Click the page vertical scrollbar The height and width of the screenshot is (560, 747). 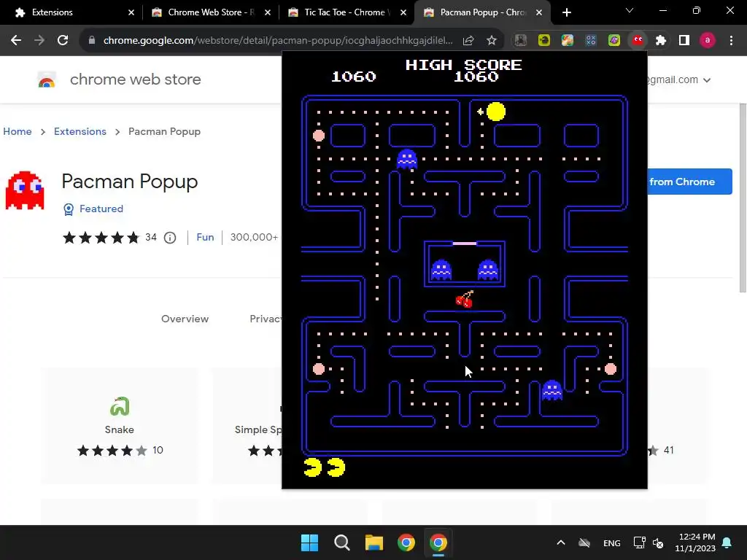click(x=743, y=198)
